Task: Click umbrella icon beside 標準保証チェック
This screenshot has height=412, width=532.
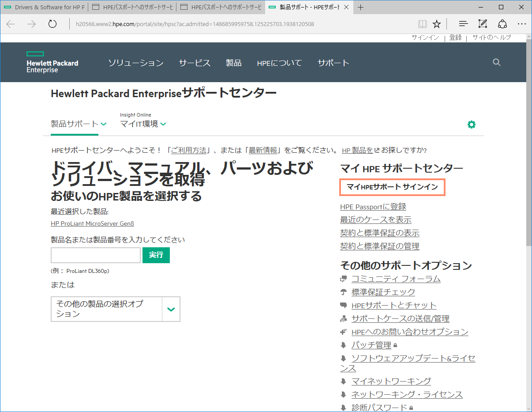Action: (x=344, y=292)
